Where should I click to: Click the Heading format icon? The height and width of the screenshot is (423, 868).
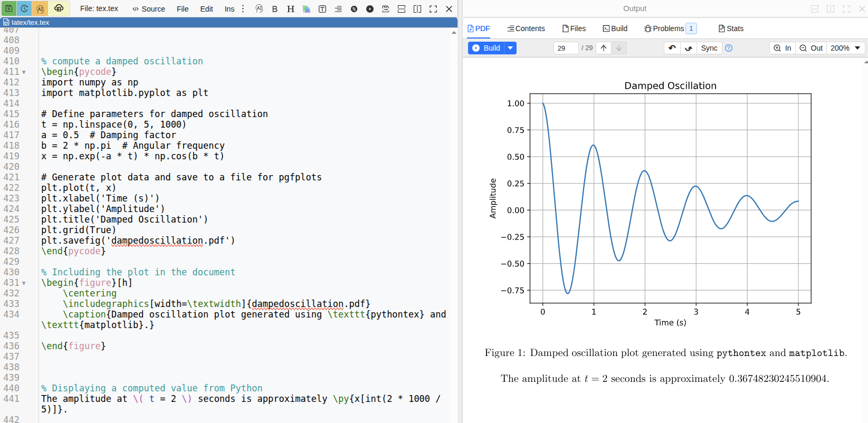click(x=291, y=9)
